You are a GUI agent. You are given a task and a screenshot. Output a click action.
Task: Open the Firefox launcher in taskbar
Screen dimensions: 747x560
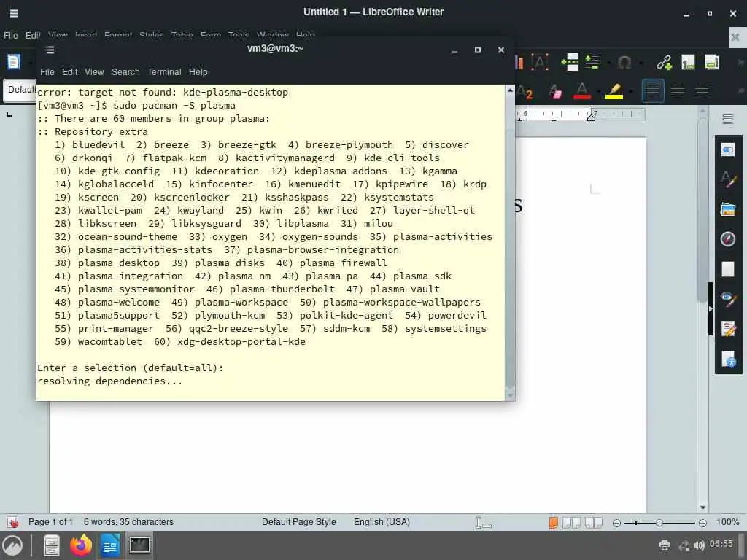[81, 545]
